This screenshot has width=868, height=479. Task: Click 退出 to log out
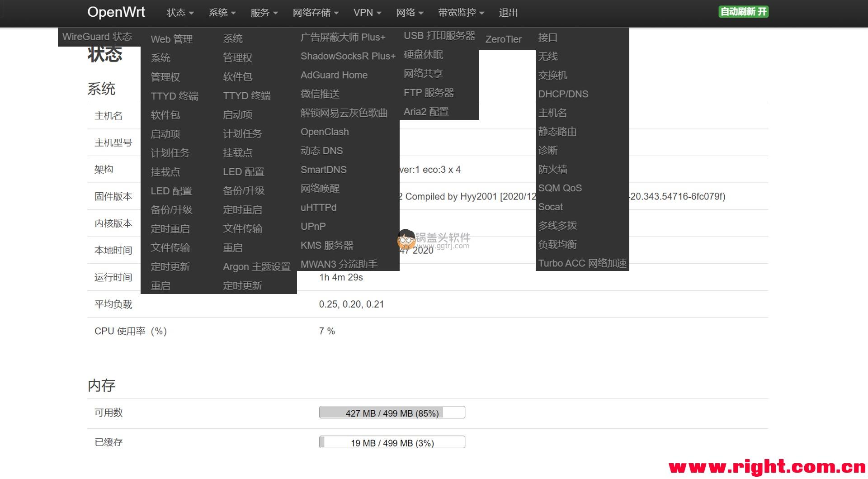coord(508,13)
